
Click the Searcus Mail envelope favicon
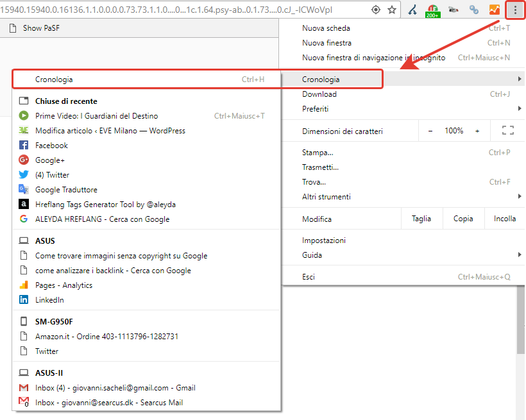coord(24,402)
